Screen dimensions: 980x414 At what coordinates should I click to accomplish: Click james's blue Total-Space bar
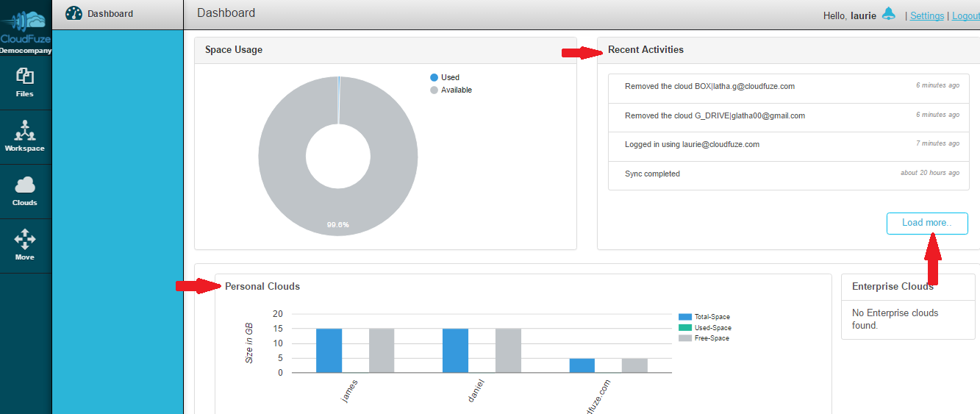(329, 350)
